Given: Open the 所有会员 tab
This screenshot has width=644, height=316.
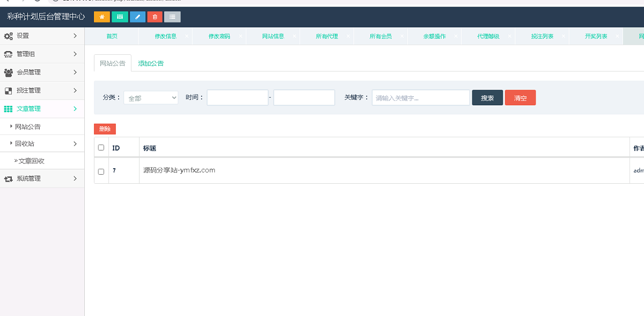Looking at the screenshot, I should tap(380, 37).
